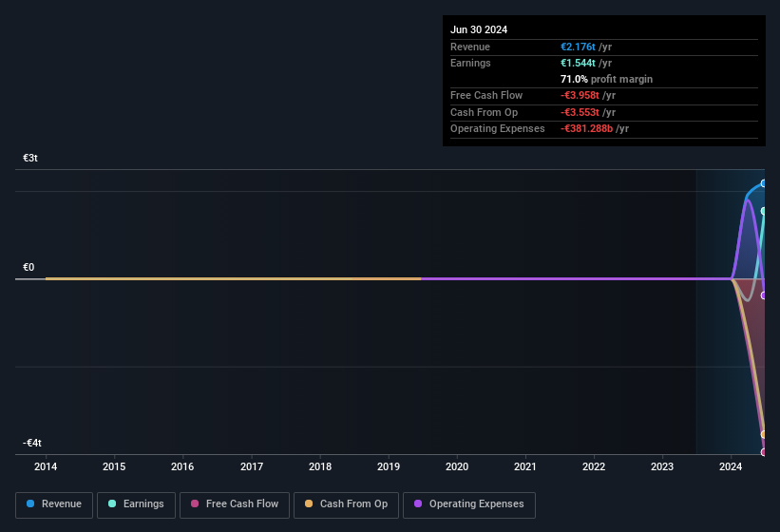Click the teal Earnings data point marker

pos(764,212)
